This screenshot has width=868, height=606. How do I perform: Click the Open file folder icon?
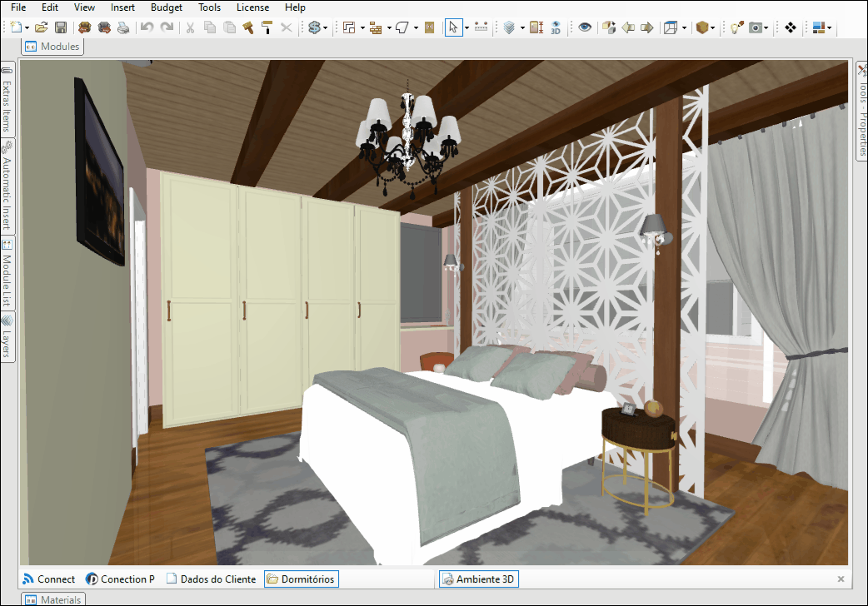[x=42, y=27]
